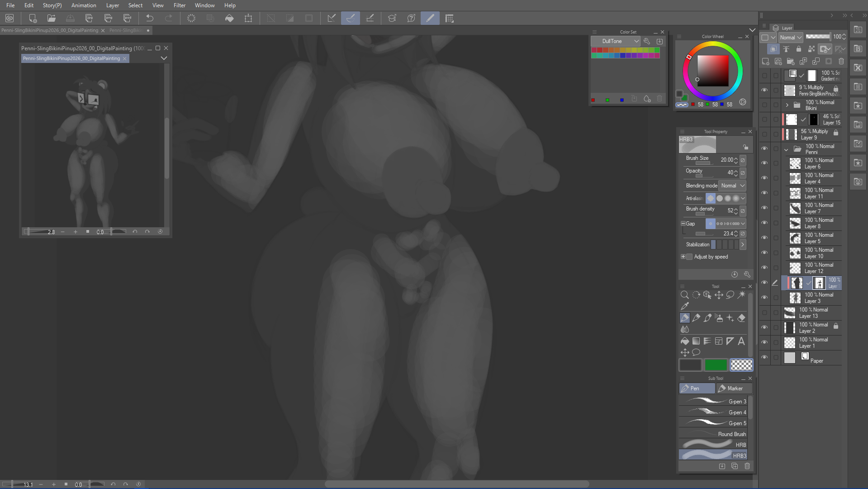Click the Open file folder icon

click(52, 19)
